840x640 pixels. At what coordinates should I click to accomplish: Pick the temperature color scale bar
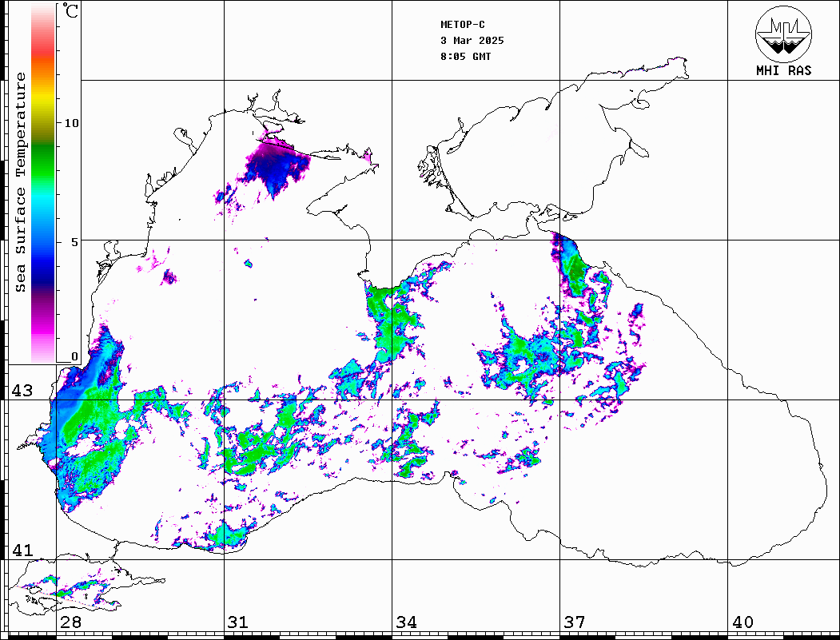(43, 183)
